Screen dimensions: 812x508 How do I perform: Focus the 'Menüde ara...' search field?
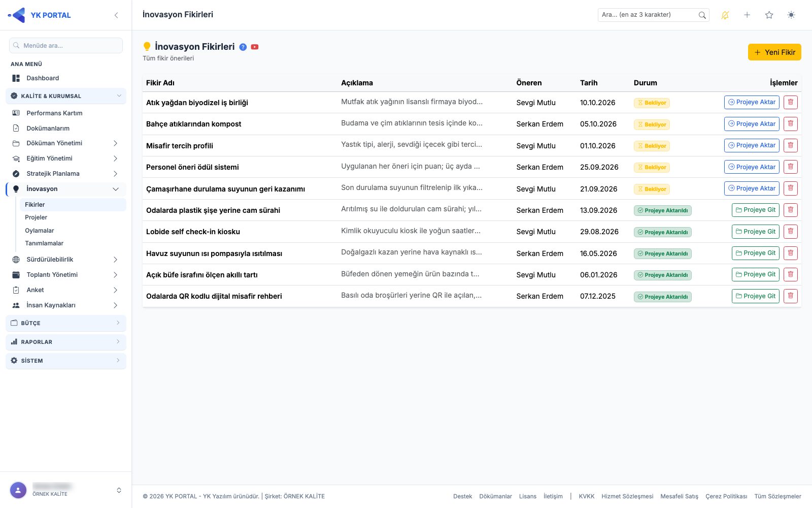(66, 45)
